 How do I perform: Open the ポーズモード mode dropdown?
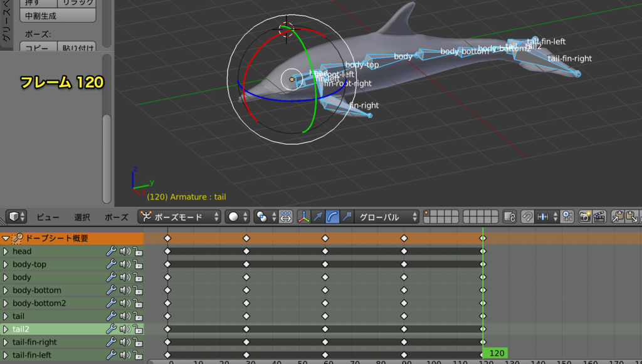click(x=179, y=217)
